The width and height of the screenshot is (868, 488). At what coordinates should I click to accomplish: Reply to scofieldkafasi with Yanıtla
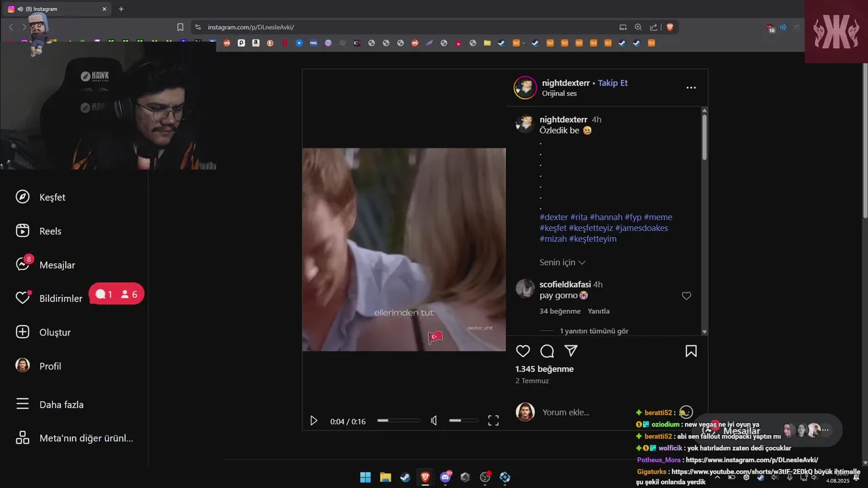(598, 311)
